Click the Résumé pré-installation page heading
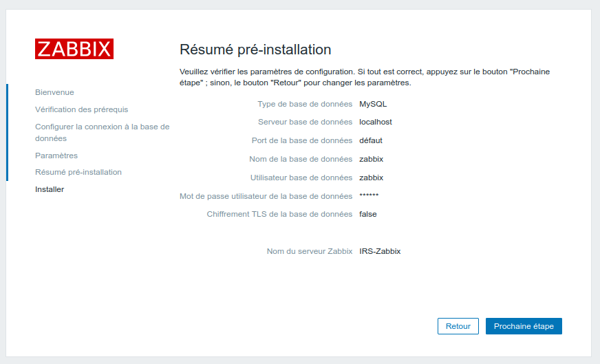This screenshot has width=600, height=364. tap(255, 50)
